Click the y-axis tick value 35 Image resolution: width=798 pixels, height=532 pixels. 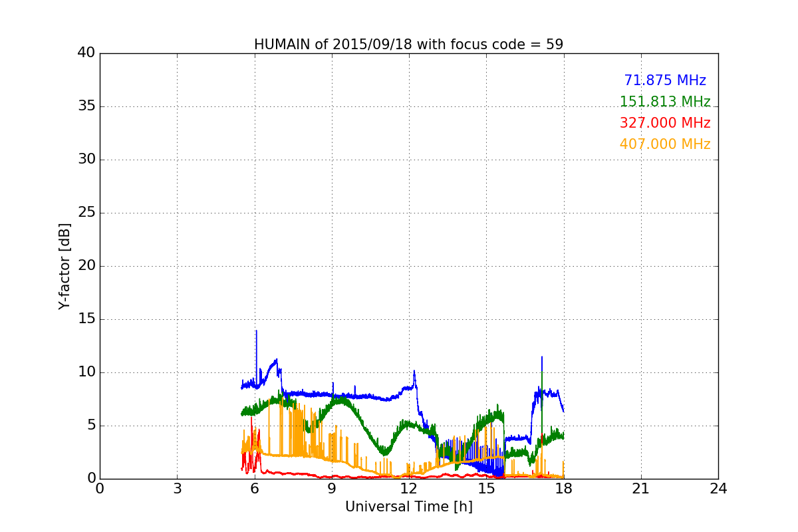click(x=86, y=106)
